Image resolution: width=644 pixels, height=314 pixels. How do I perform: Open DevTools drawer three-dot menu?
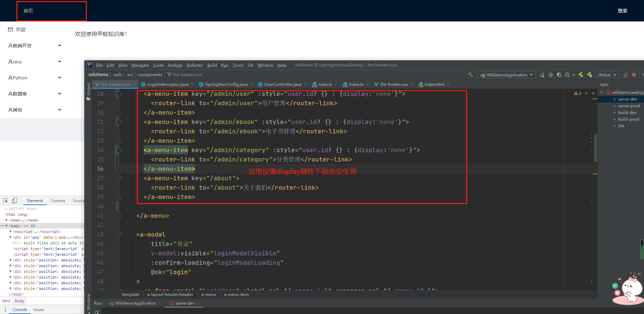coord(5,310)
